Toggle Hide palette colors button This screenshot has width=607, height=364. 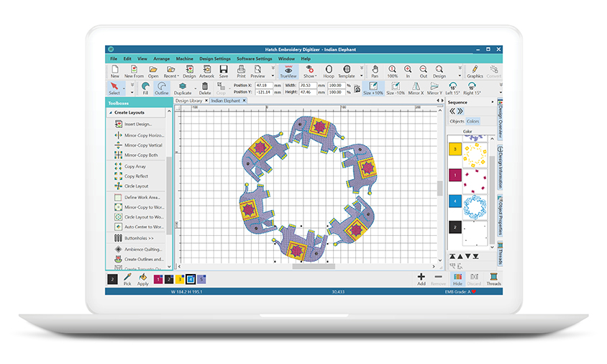click(457, 279)
